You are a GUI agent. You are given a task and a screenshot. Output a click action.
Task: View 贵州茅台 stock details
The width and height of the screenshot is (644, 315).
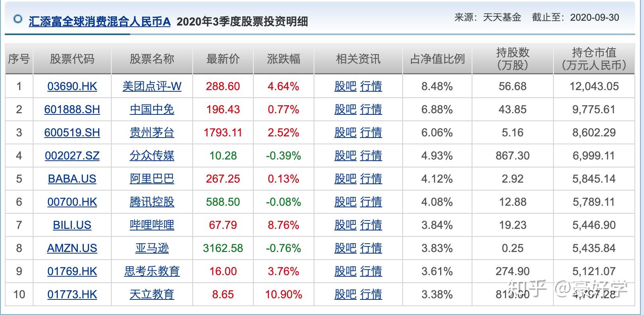152,132
